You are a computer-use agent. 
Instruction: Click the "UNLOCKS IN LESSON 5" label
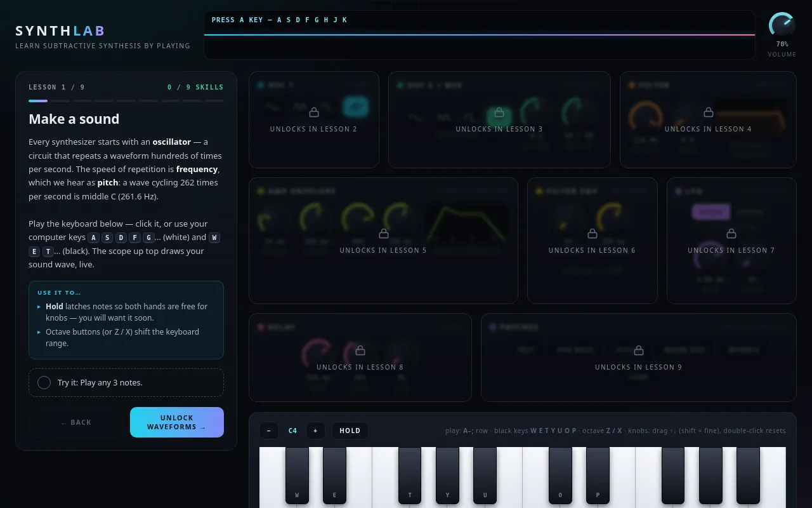383,250
